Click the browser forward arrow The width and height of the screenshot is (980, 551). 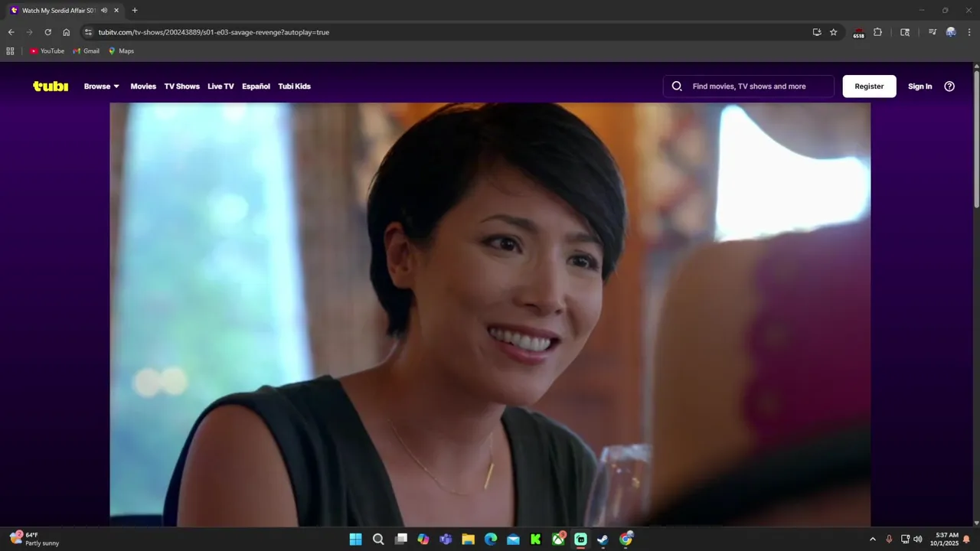(x=29, y=32)
